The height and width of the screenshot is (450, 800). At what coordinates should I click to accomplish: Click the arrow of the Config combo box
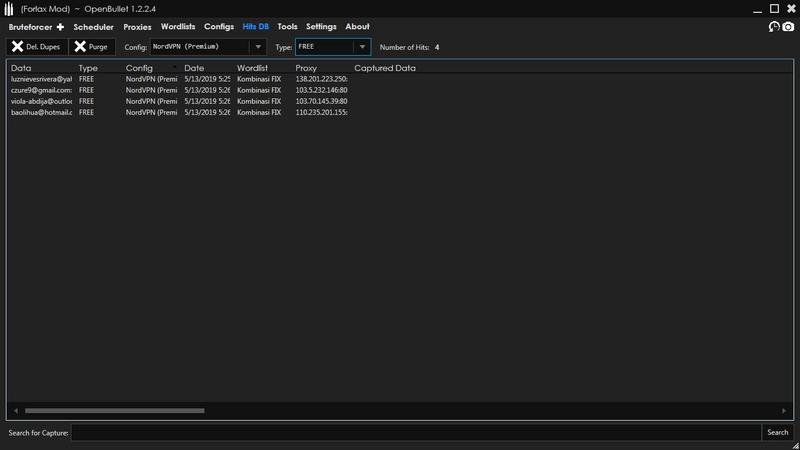[258, 47]
